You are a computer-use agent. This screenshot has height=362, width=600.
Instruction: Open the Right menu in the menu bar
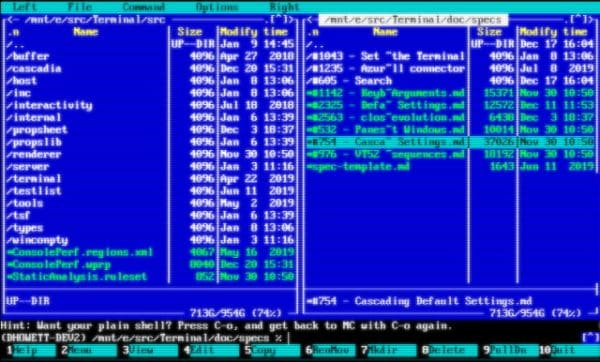(285, 7)
